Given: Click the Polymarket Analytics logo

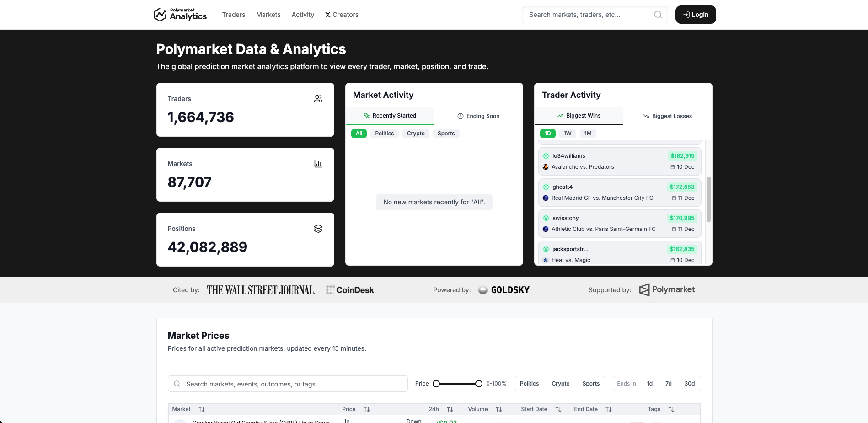Looking at the screenshot, I should pos(180,15).
